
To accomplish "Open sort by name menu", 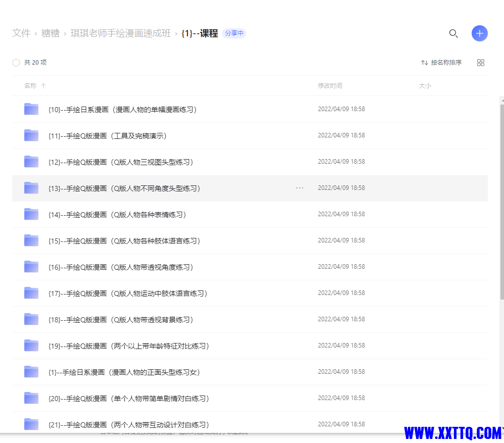I will [441, 63].
